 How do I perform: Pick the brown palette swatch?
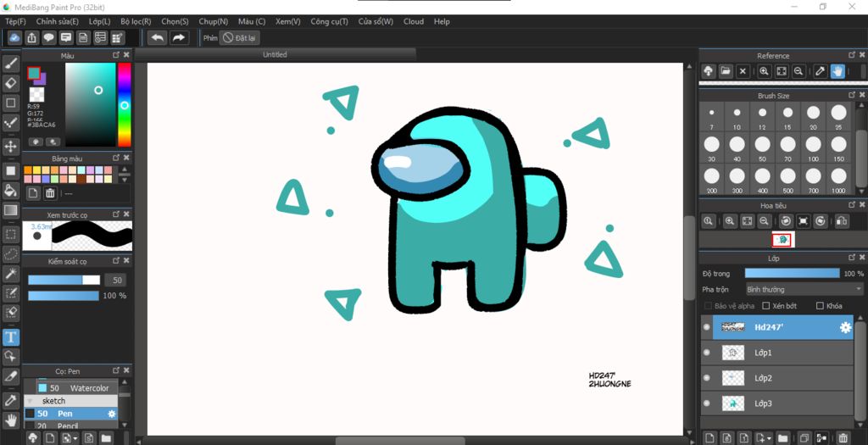click(81, 179)
